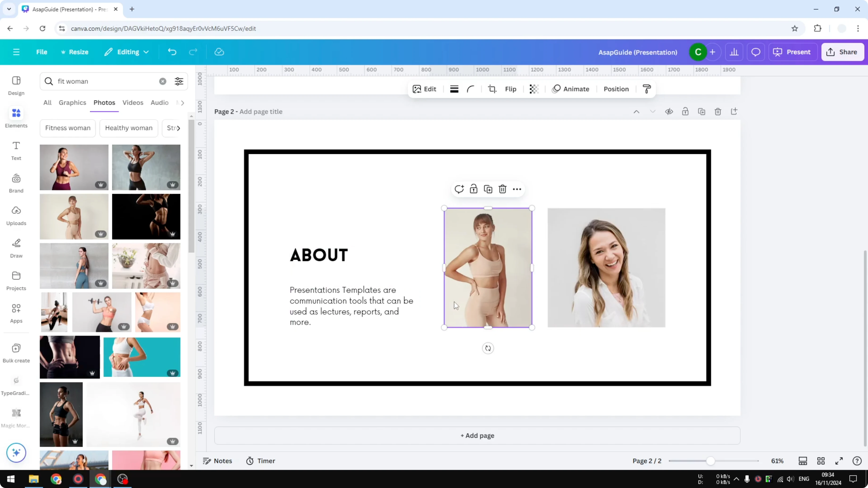This screenshot has height=488, width=868.
Task: Lock Page 2 using the padlock icon
Action: tap(686, 112)
